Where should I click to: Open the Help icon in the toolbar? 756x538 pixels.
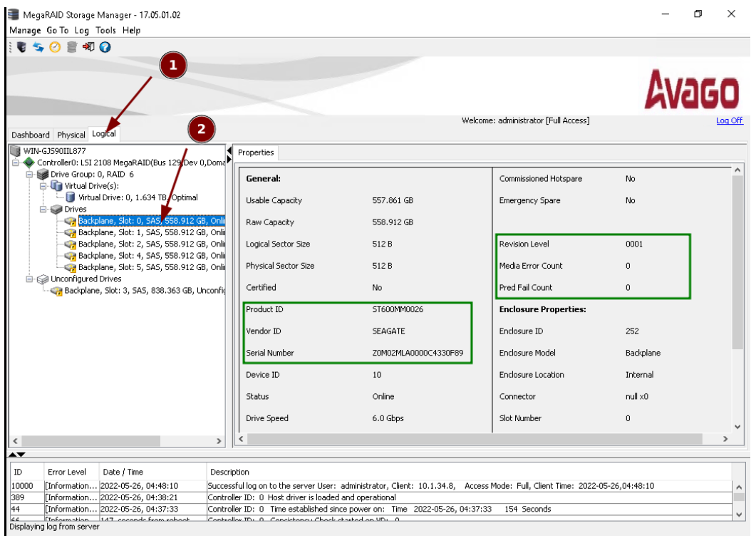pyautogui.click(x=104, y=47)
